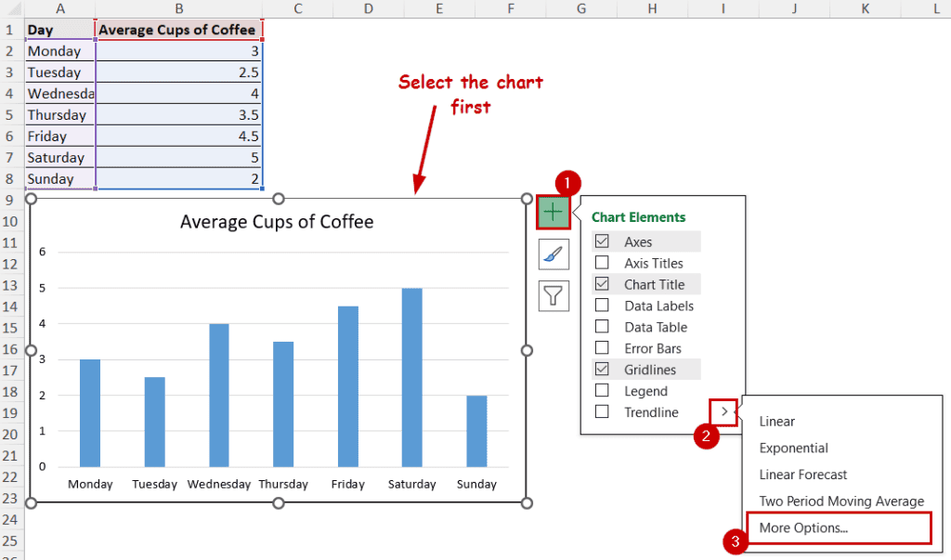Click the Chart Elements plus icon
Image resolution: width=951 pixels, height=560 pixels.
(553, 212)
